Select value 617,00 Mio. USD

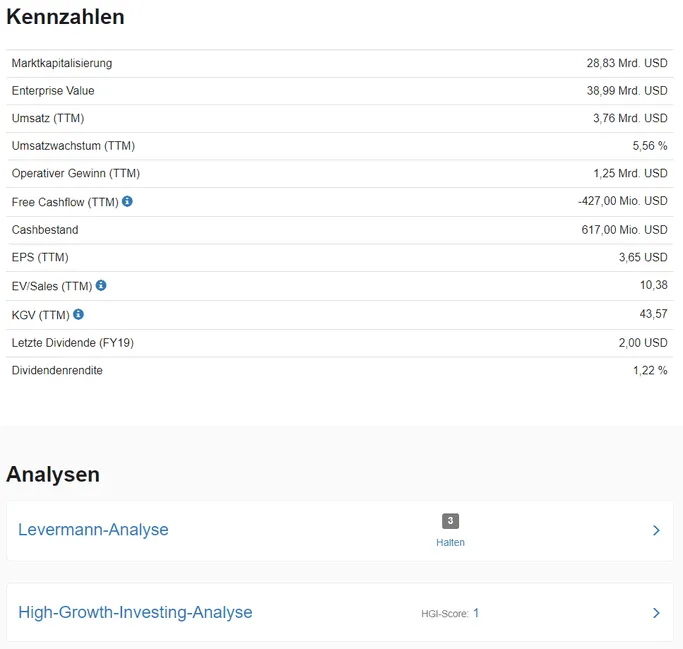[x=625, y=230]
